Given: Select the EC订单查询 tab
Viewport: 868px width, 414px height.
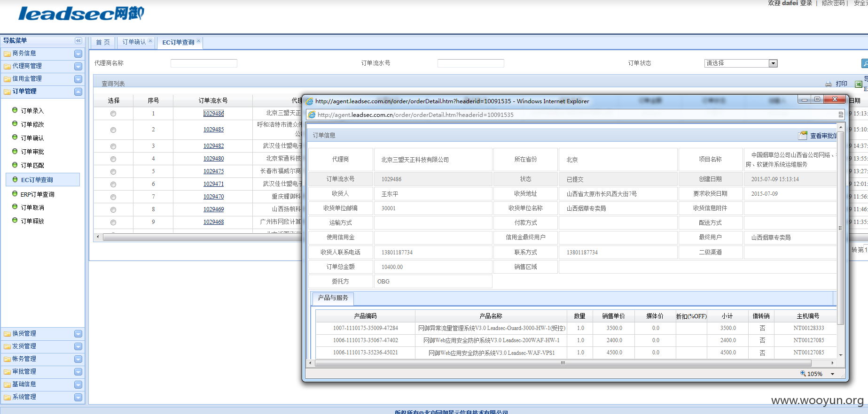Looking at the screenshot, I should (178, 42).
